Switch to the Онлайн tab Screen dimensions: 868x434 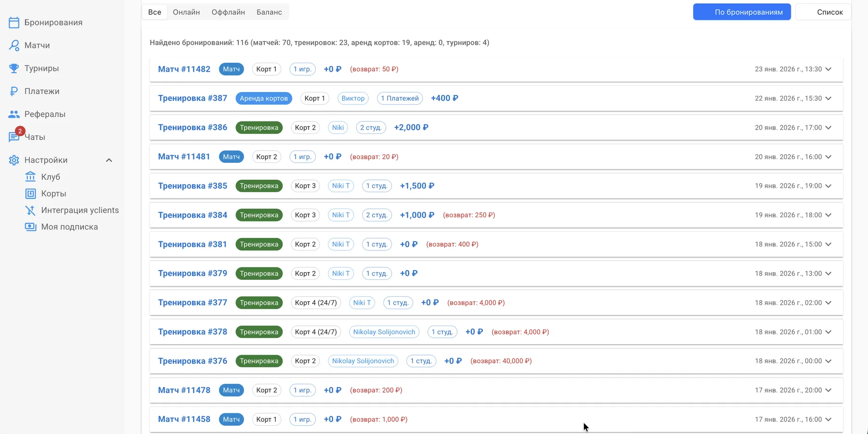pyautogui.click(x=186, y=12)
